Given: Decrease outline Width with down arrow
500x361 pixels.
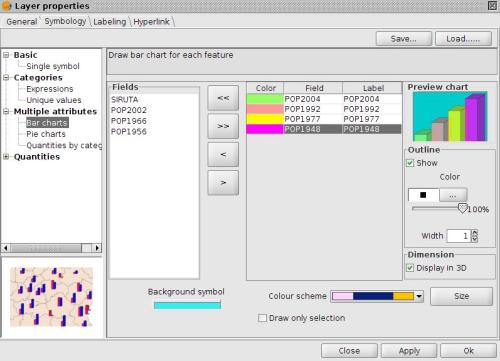Looking at the screenshot, I should pyautogui.click(x=475, y=239).
